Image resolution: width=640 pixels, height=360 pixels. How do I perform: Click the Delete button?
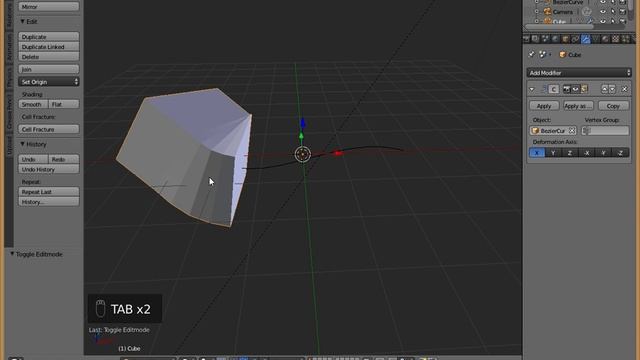click(49, 57)
